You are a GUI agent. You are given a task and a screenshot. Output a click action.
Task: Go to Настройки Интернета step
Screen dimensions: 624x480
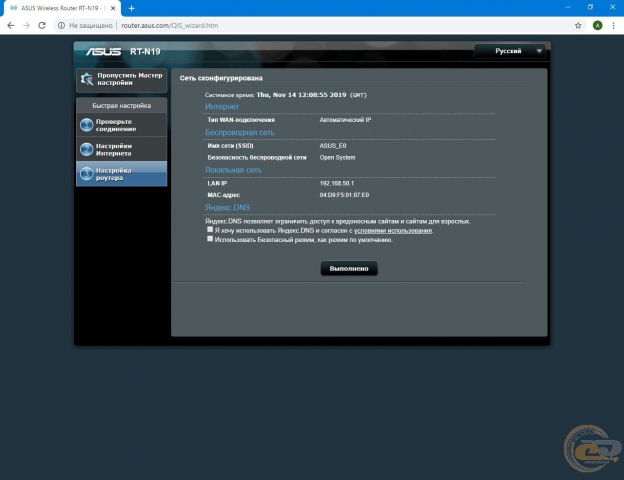pyautogui.click(x=121, y=149)
